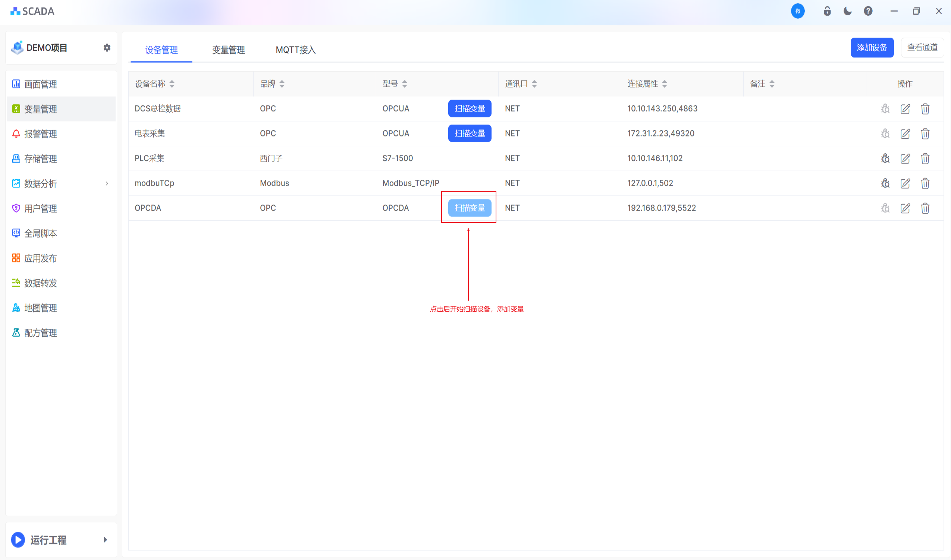
Task: Click the blue user avatar
Action: point(797,11)
